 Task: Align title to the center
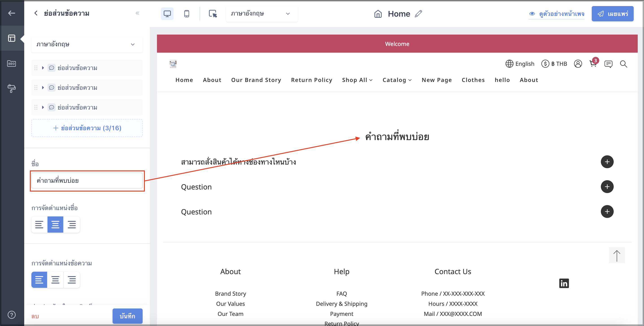[x=55, y=224]
